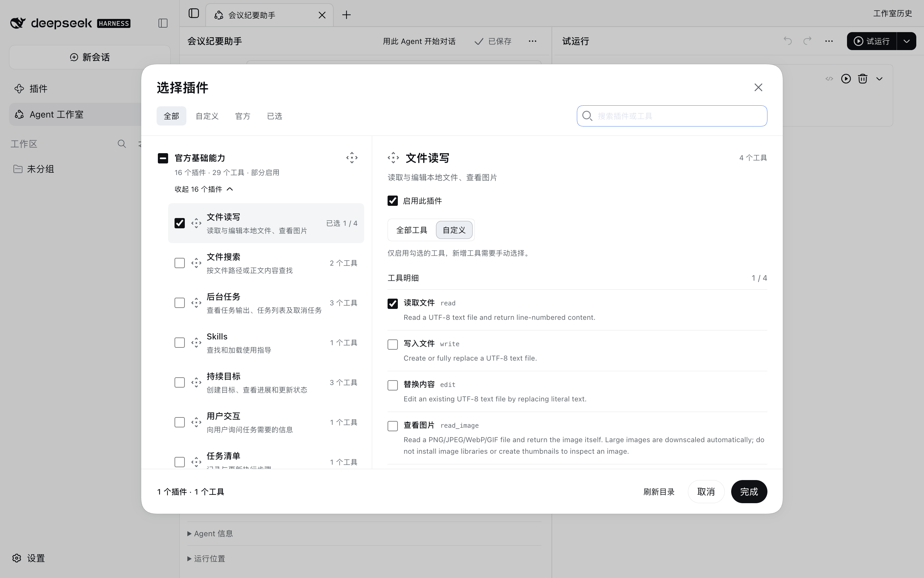Select the 自定义 filter tab
Image resolution: width=924 pixels, height=578 pixels.
pos(207,116)
